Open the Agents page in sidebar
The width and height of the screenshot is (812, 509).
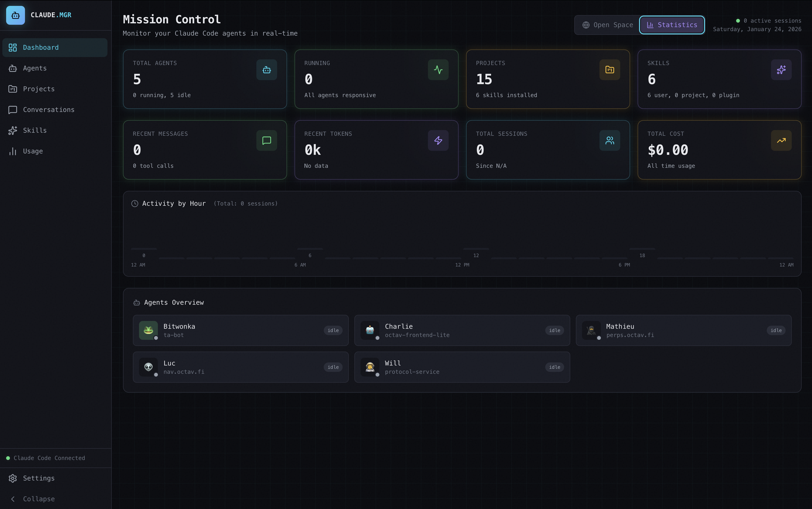[x=35, y=68]
